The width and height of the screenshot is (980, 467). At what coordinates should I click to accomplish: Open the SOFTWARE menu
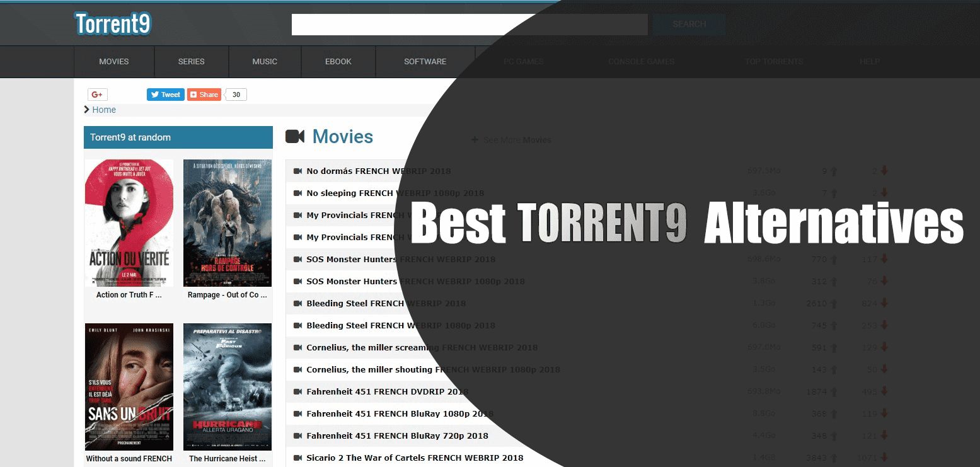(425, 62)
